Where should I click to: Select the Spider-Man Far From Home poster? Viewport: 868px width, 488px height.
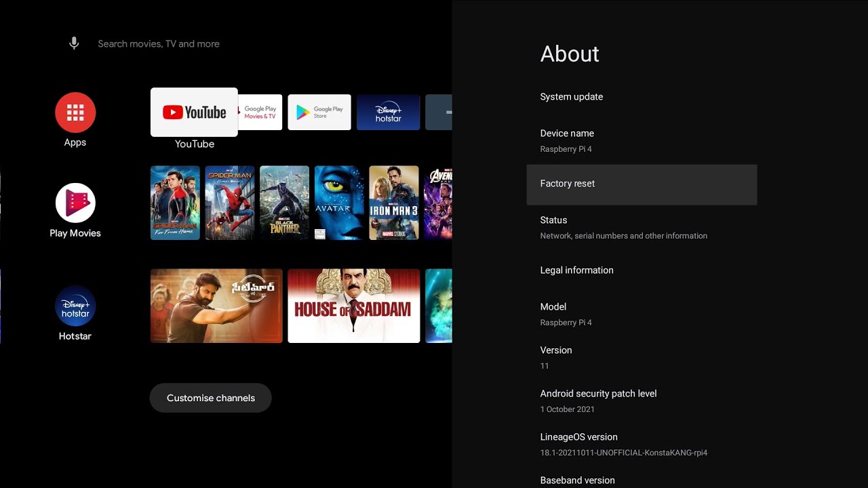[175, 203]
